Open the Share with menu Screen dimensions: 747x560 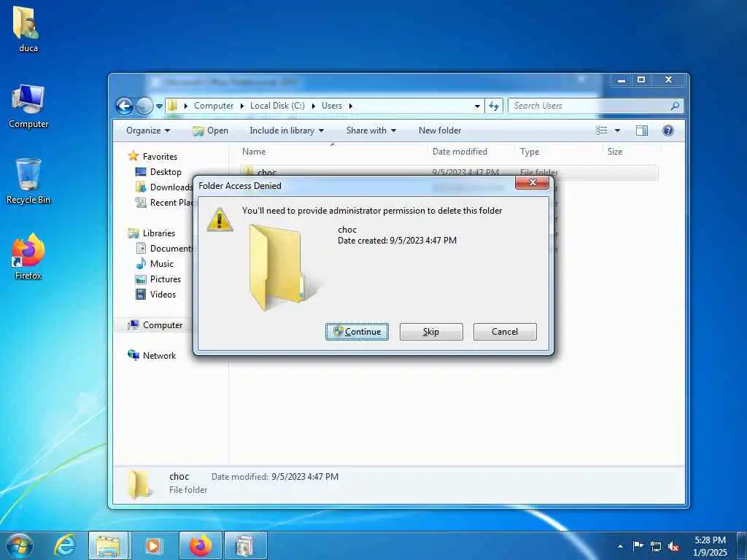click(371, 131)
